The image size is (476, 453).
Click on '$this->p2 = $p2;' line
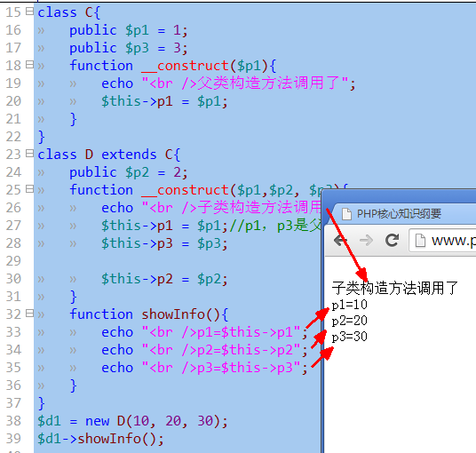tap(164, 279)
